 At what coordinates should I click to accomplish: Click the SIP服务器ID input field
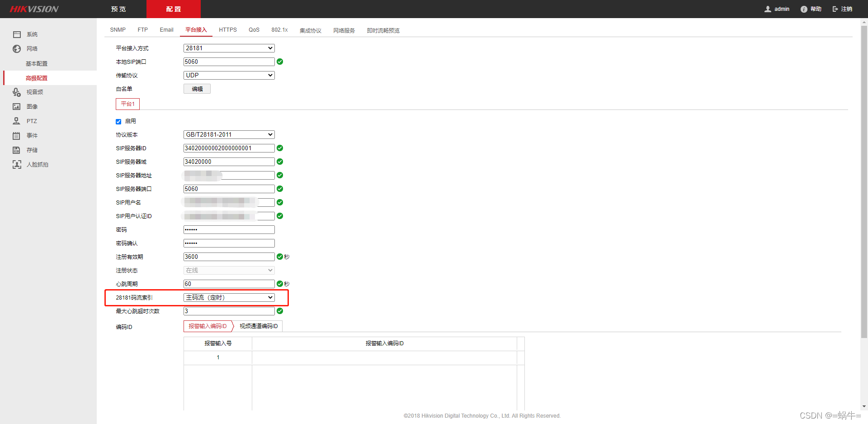[229, 148]
